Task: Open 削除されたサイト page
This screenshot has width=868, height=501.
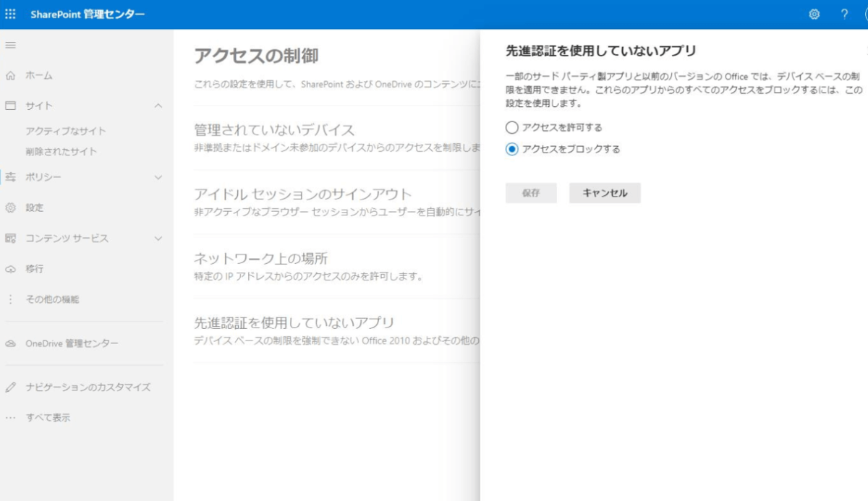Action: (61, 152)
